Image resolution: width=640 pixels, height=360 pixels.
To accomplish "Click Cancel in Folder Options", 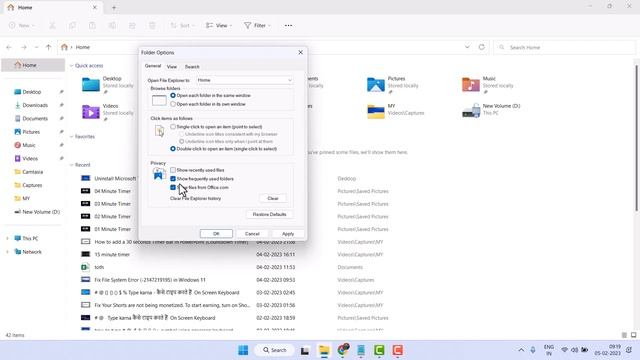I will coord(252,234).
